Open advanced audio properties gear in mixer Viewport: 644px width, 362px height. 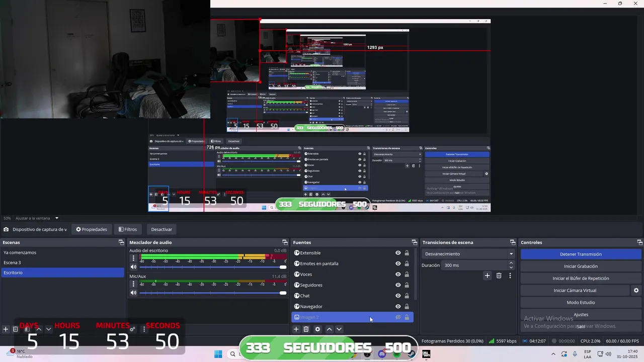coord(132,329)
